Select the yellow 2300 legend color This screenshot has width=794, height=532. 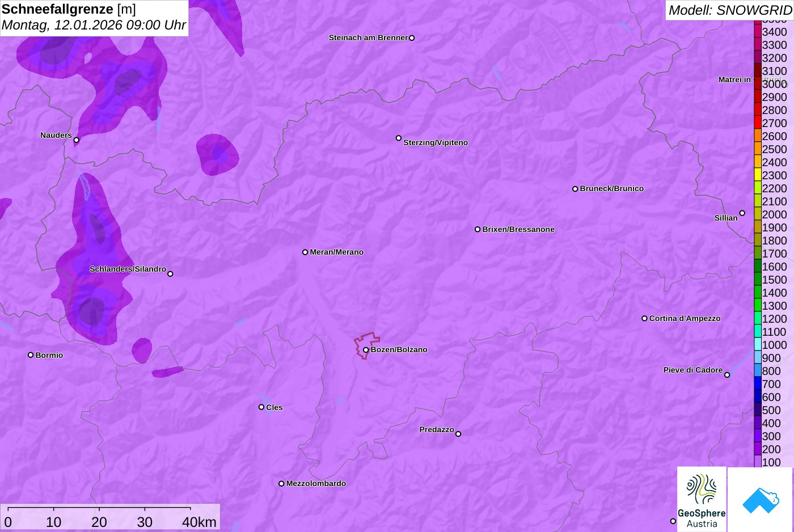(758, 175)
